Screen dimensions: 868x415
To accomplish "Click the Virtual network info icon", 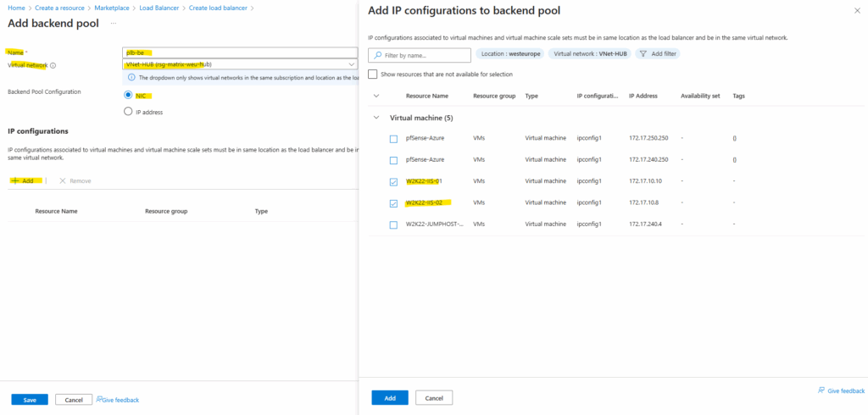I will [x=53, y=65].
